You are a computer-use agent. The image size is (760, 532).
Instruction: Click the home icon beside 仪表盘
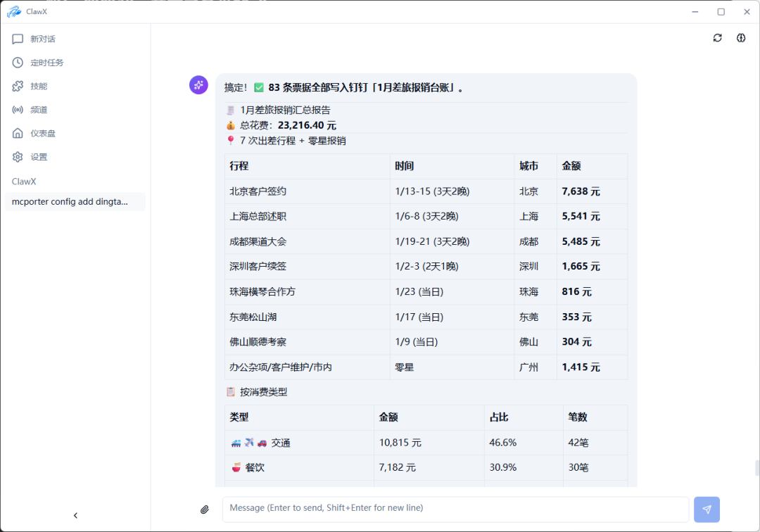[18, 133]
